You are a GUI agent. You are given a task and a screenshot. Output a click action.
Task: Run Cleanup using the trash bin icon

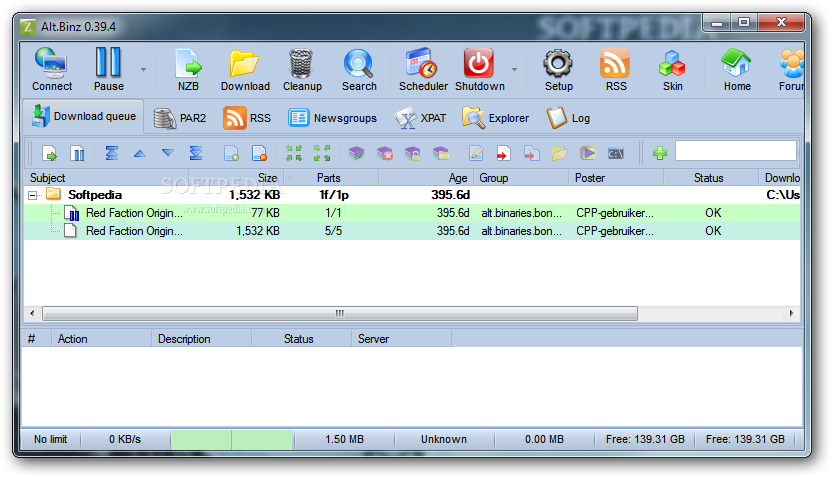click(302, 69)
